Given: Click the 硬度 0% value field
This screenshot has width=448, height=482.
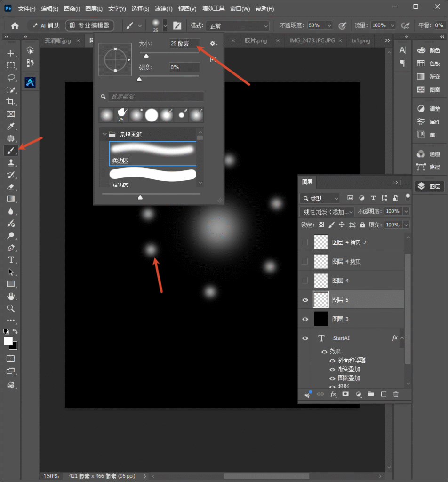Looking at the screenshot, I should (x=184, y=67).
